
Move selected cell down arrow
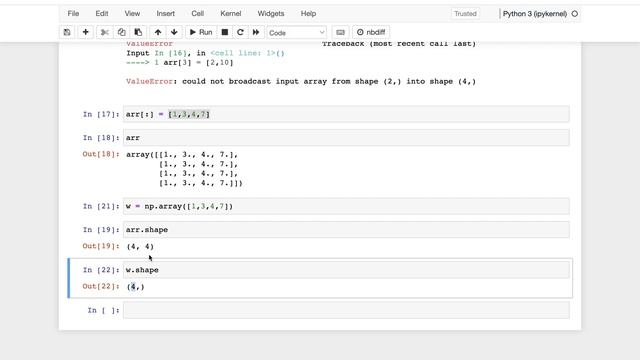point(174,32)
